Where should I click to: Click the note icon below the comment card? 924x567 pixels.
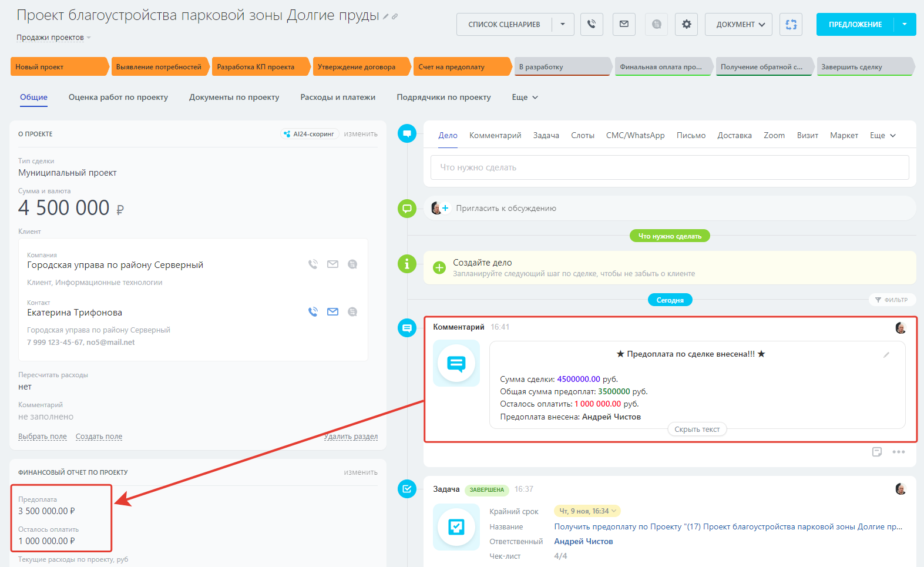click(x=877, y=452)
